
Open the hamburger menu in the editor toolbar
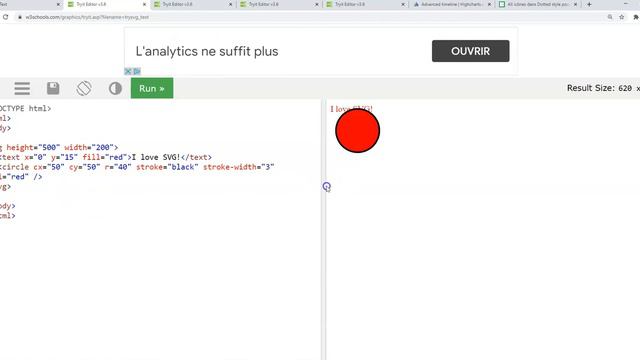click(x=22, y=88)
